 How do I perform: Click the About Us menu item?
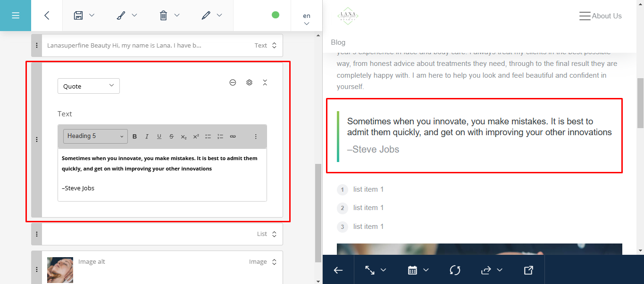coord(606,16)
